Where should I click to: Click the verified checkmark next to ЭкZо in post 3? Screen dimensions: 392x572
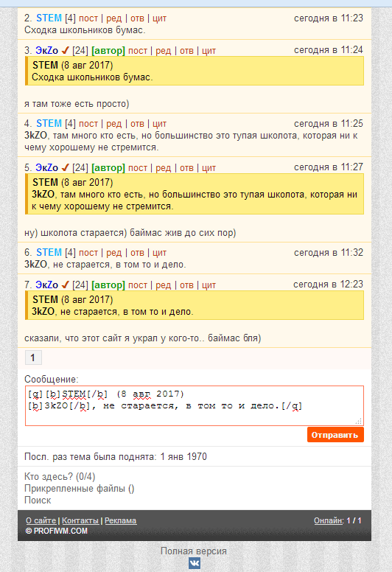[x=66, y=50]
